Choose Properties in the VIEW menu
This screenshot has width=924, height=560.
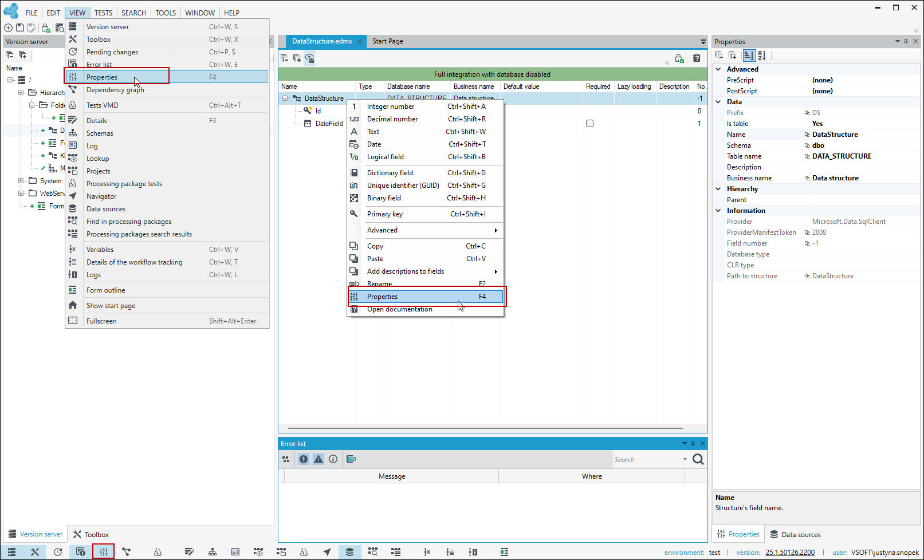(x=167, y=77)
